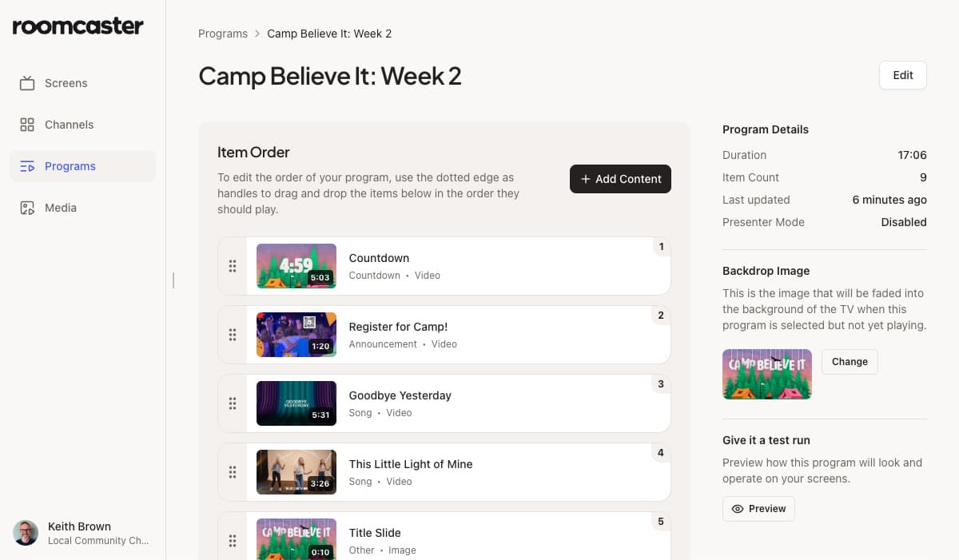Image resolution: width=959 pixels, height=560 pixels.
Task: Click the eye icon on the Preview button
Action: (738, 508)
